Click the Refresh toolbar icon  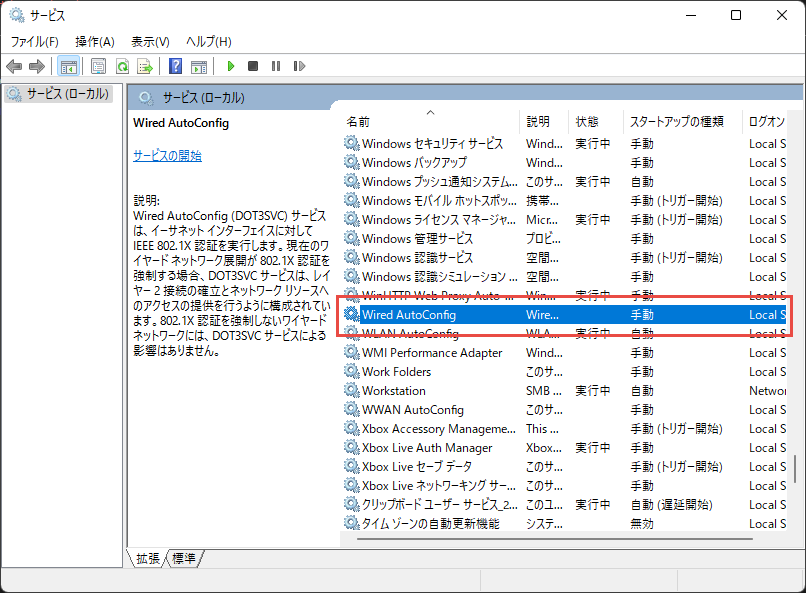pyautogui.click(x=121, y=66)
